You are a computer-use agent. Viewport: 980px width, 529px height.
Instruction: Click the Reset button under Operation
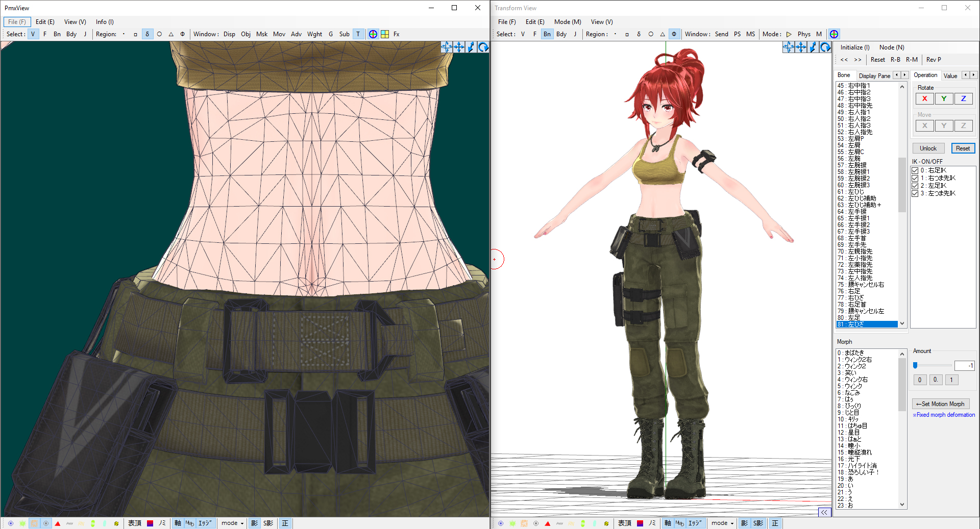click(x=963, y=148)
